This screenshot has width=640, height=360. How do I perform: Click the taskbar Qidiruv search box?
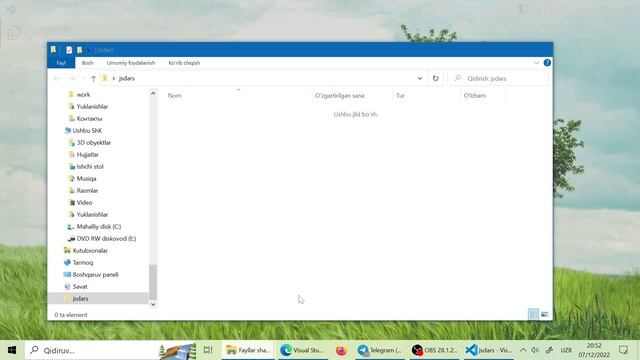111,350
